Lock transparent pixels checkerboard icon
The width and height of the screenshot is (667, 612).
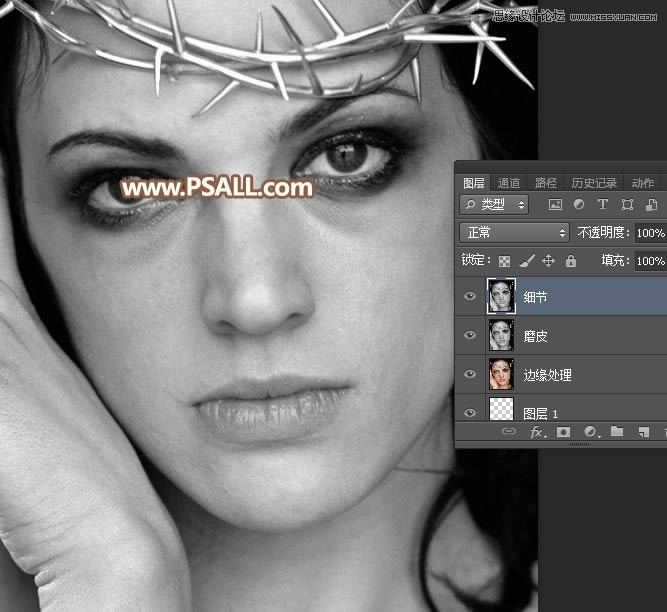tap(504, 261)
